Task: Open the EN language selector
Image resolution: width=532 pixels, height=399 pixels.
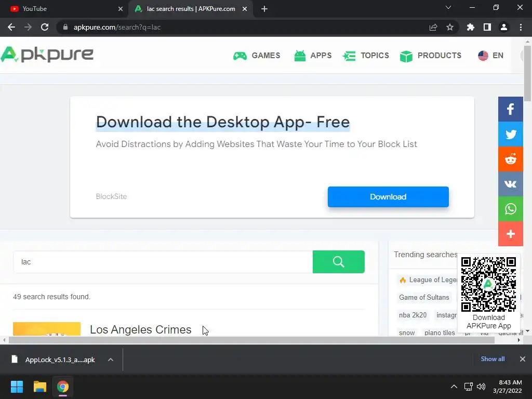Action: pos(490,56)
